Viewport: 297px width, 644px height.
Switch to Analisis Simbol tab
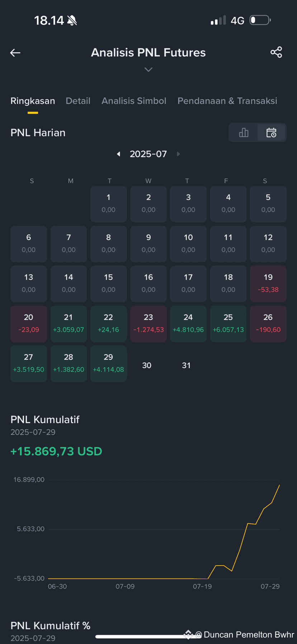[134, 101]
